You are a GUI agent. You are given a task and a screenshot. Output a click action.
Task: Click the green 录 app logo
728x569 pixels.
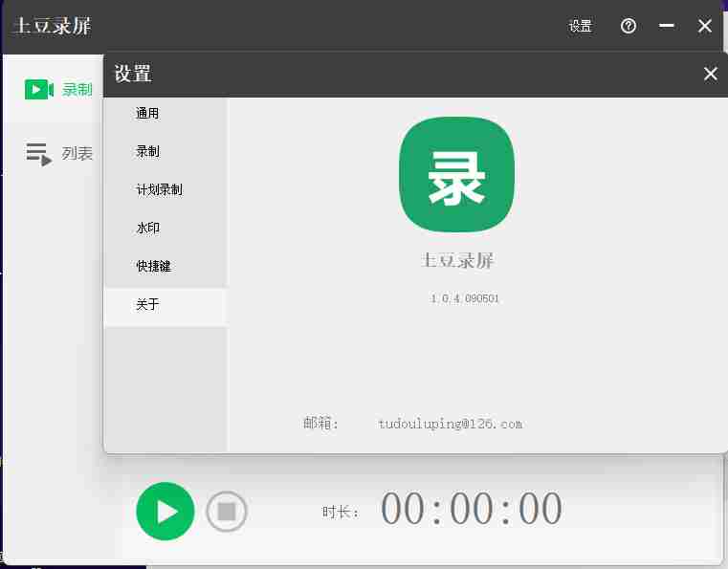coord(456,174)
